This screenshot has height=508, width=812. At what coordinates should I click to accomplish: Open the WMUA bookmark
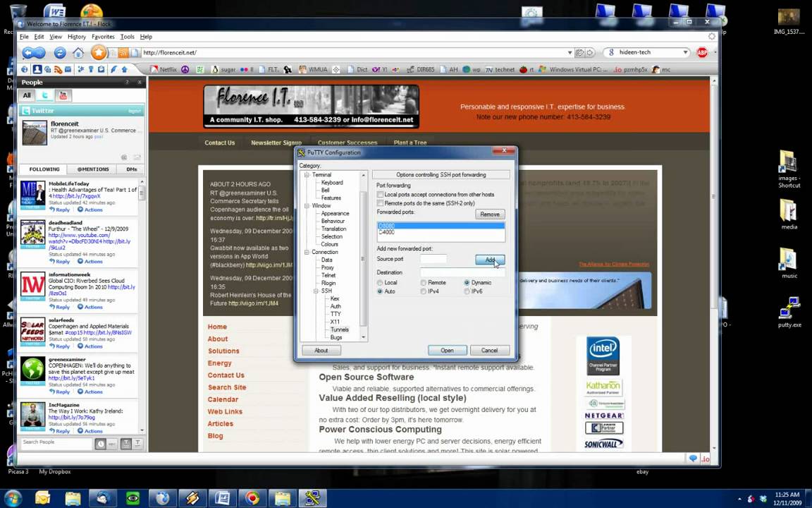312,69
